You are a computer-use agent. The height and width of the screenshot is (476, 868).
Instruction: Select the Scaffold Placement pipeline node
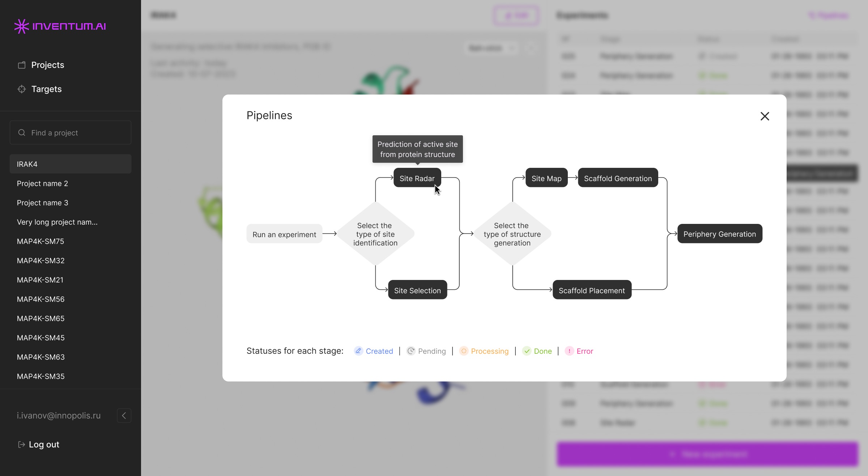pyautogui.click(x=592, y=290)
